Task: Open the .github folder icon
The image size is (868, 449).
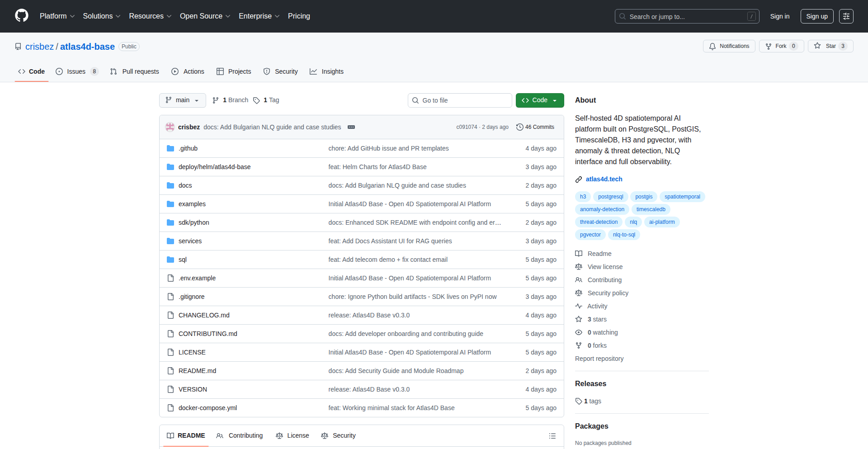Action: coord(170,148)
